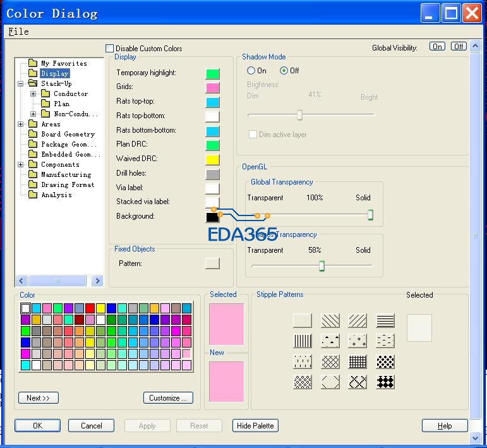This screenshot has width=487, height=448.
Task: Select the blank solid stipple pattern
Action: (303, 320)
